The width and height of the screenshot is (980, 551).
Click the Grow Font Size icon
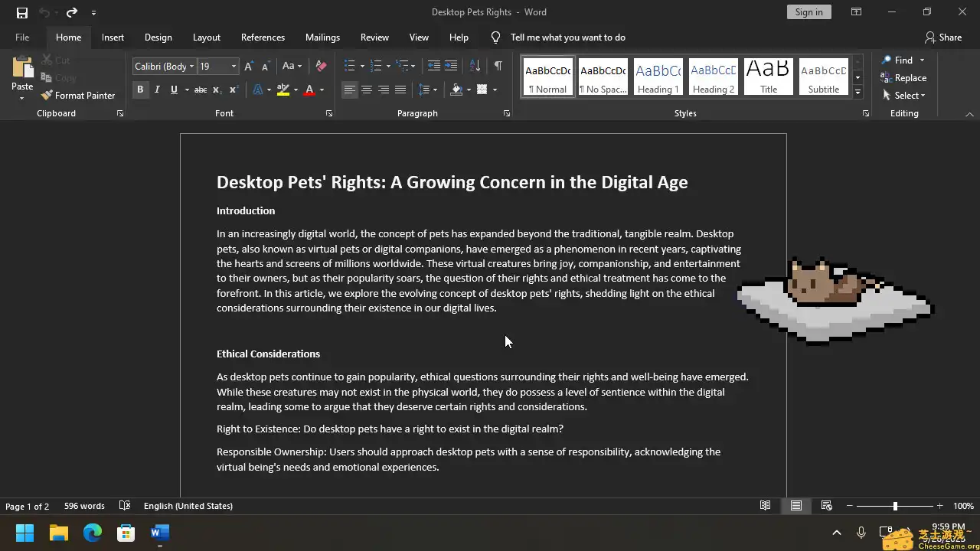[x=249, y=67]
